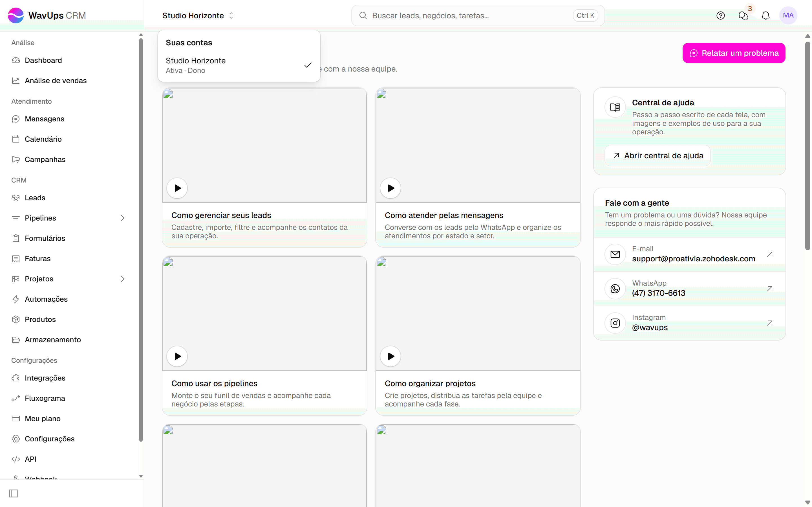Open the Instagram @wavups contact row

(689, 323)
